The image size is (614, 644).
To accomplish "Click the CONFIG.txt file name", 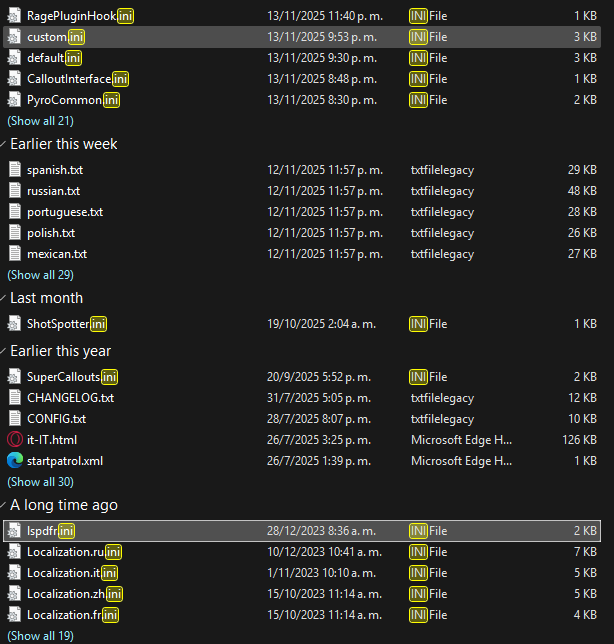I will (56, 418).
